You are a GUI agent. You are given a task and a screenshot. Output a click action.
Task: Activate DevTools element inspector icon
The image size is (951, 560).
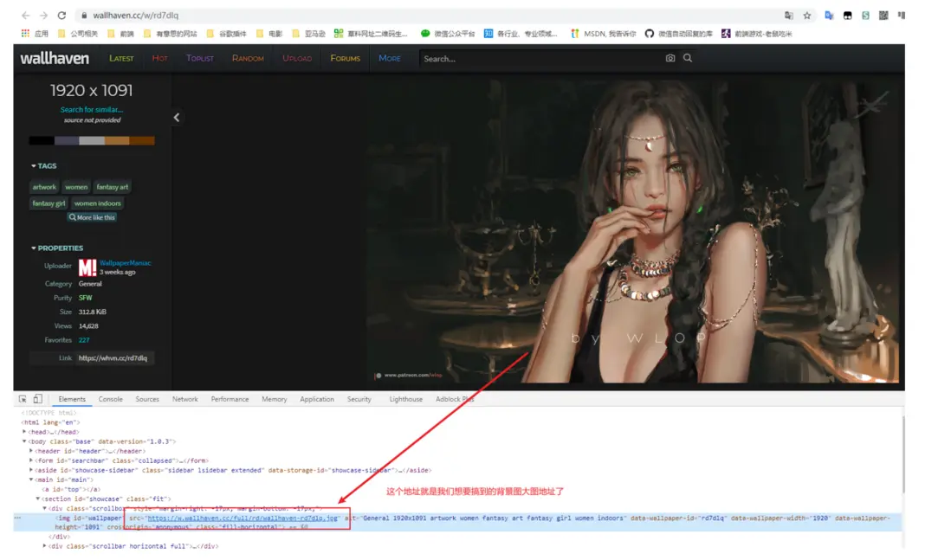coord(23,399)
